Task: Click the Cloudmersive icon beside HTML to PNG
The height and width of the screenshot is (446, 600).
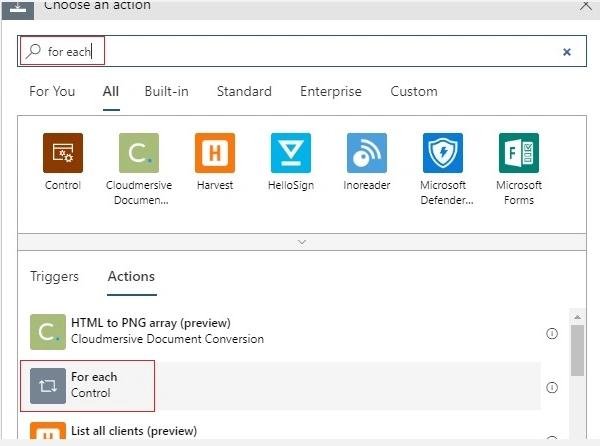Action: [x=48, y=332]
